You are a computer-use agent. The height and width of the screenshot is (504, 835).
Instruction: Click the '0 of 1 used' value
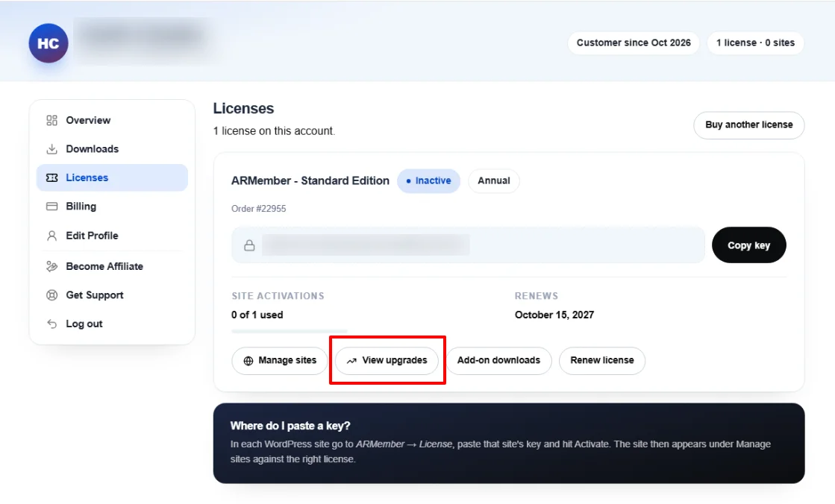pyautogui.click(x=257, y=315)
